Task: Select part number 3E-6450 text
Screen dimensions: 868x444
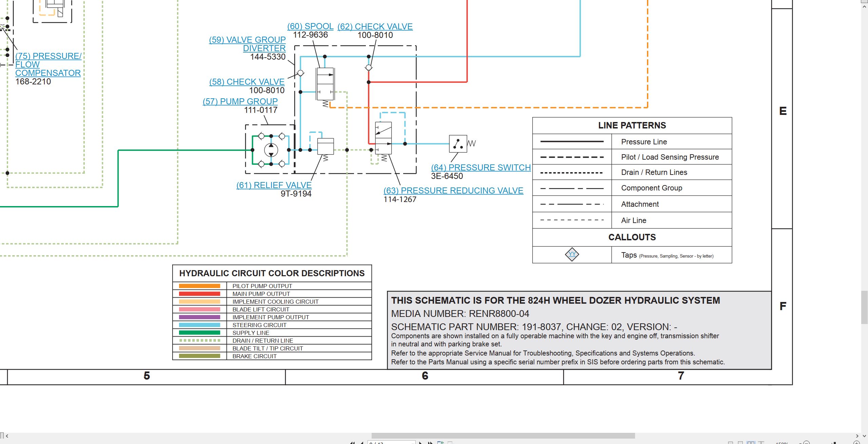Action: pyautogui.click(x=447, y=176)
